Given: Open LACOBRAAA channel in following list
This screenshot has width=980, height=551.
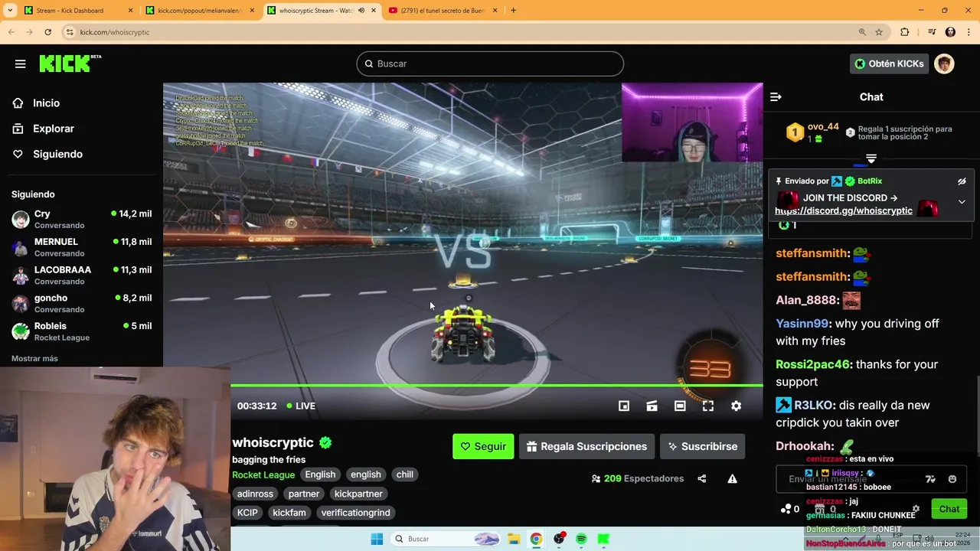Looking at the screenshot, I should (x=81, y=275).
